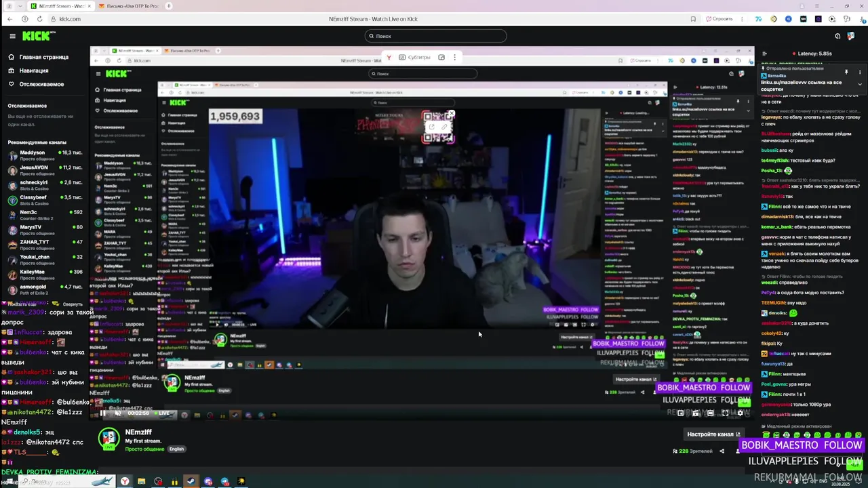Open main player settings gear
Viewport: 868px width, 488px height.
coord(740,413)
